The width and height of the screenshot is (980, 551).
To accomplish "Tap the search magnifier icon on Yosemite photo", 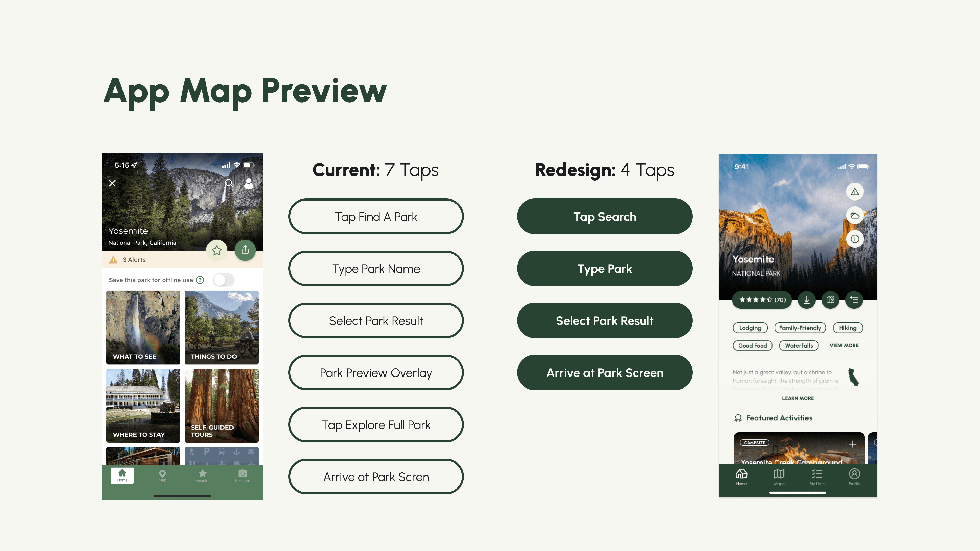I will [229, 183].
